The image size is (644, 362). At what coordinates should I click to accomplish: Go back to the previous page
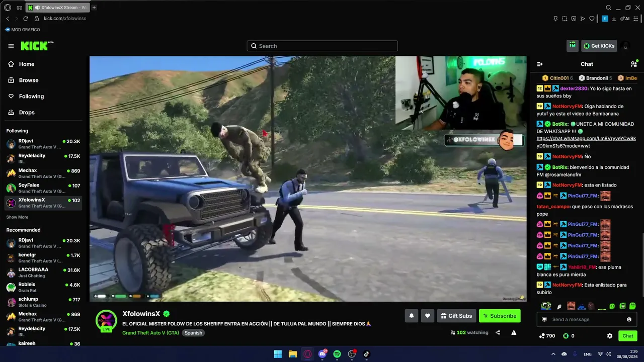click(x=8, y=19)
